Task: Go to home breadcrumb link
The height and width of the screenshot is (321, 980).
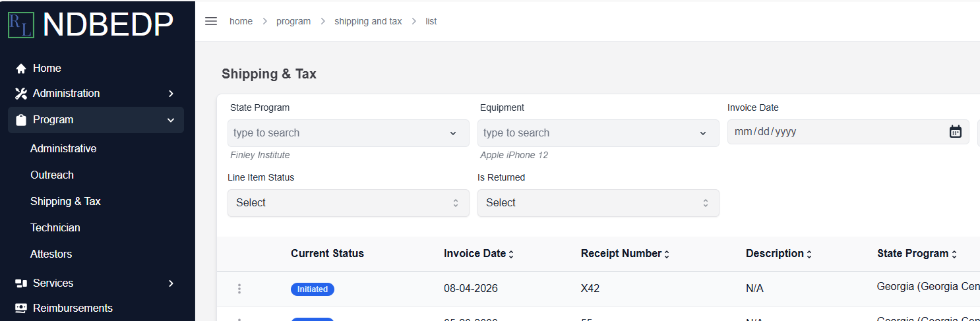Action: [x=241, y=21]
